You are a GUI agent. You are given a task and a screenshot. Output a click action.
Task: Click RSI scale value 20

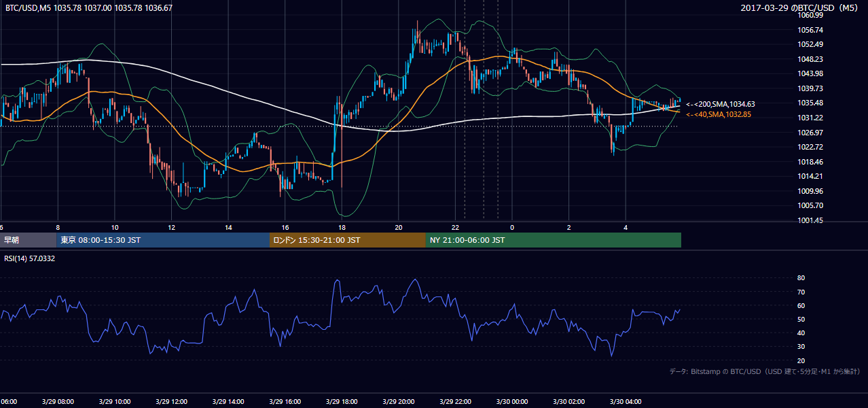[x=801, y=360]
